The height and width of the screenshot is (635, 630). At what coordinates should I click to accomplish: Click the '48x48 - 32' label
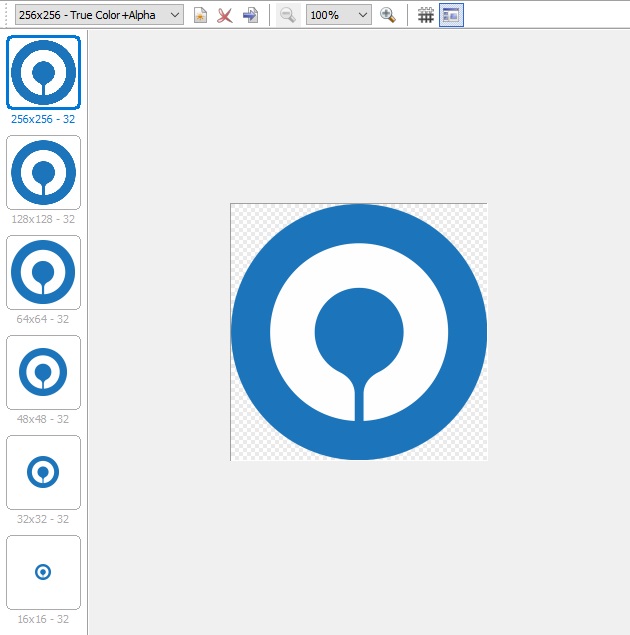click(x=43, y=419)
